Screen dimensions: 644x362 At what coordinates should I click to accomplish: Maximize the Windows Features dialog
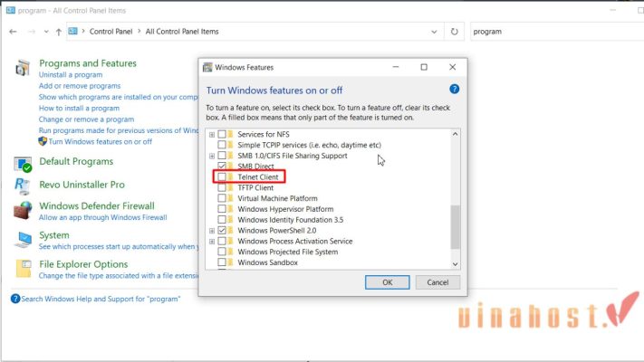tap(424, 67)
